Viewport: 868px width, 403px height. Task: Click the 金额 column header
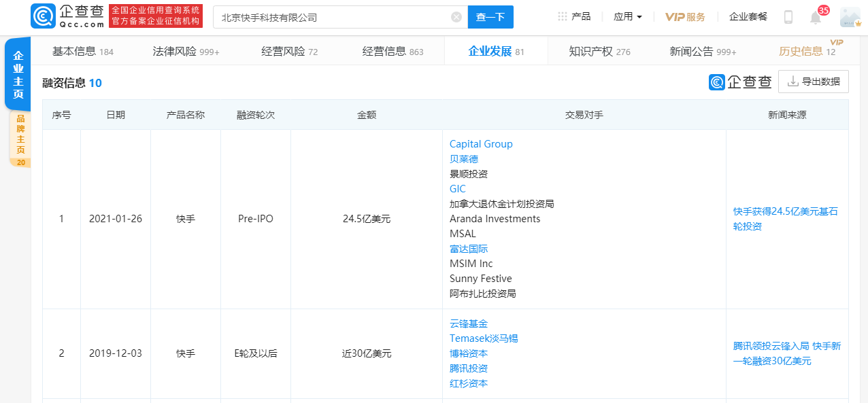click(x=367, y=115)
